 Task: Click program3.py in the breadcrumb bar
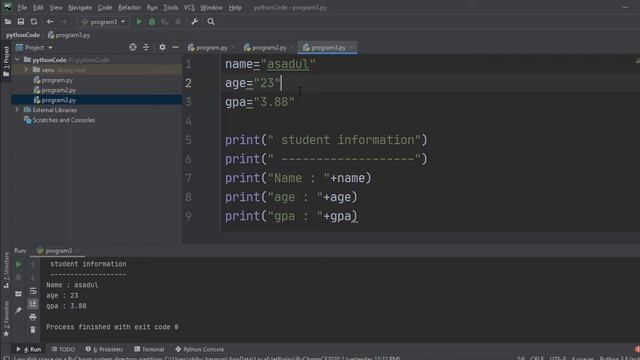click(x=69, y=35)
